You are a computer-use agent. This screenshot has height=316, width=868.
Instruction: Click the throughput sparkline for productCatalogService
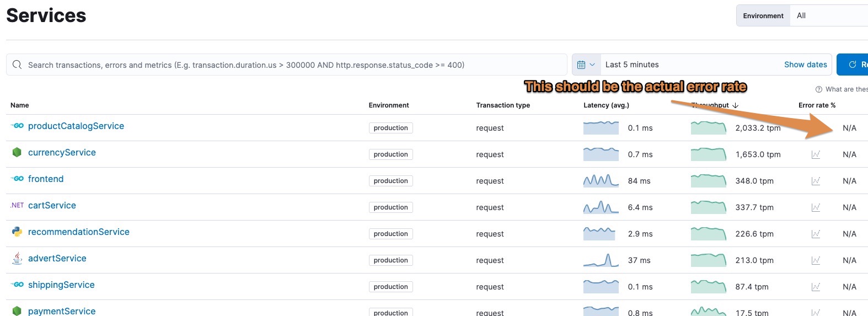tap(709, 128)
